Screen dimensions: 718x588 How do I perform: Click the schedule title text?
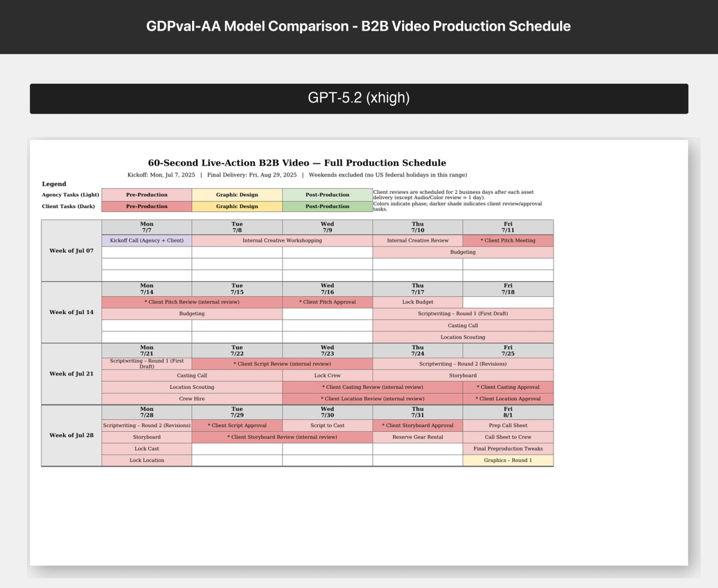[x=297, y=163]
